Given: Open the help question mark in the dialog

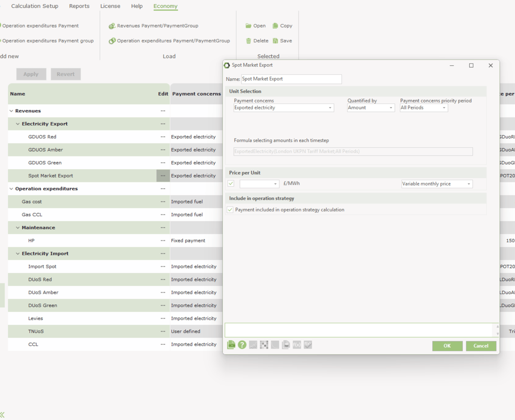Looking at the screenshot, I should coord(242,345).
